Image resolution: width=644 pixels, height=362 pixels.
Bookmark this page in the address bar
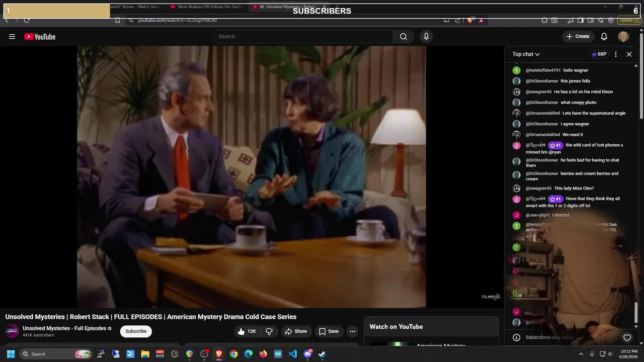pyautogui.click(x=117, y=20)
